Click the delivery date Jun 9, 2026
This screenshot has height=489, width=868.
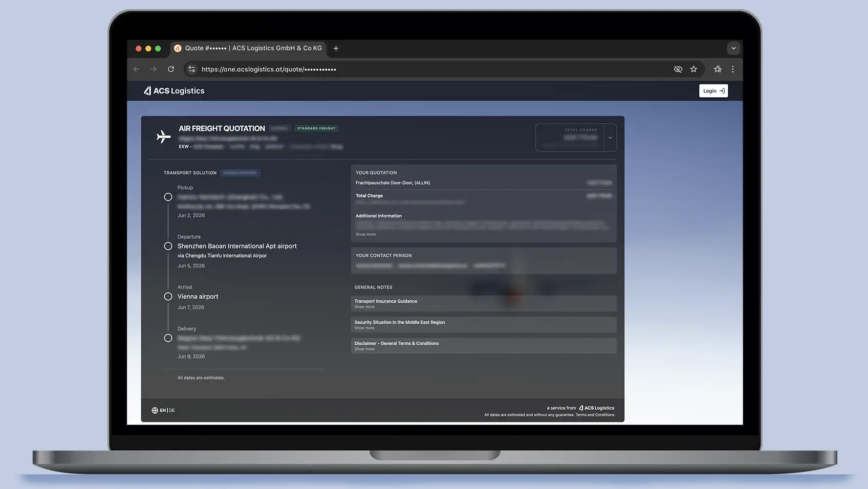[191, 356]
